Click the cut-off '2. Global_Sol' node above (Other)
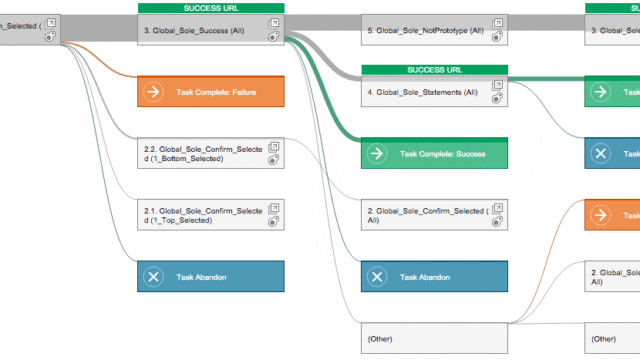 click(x=612, y=276)
